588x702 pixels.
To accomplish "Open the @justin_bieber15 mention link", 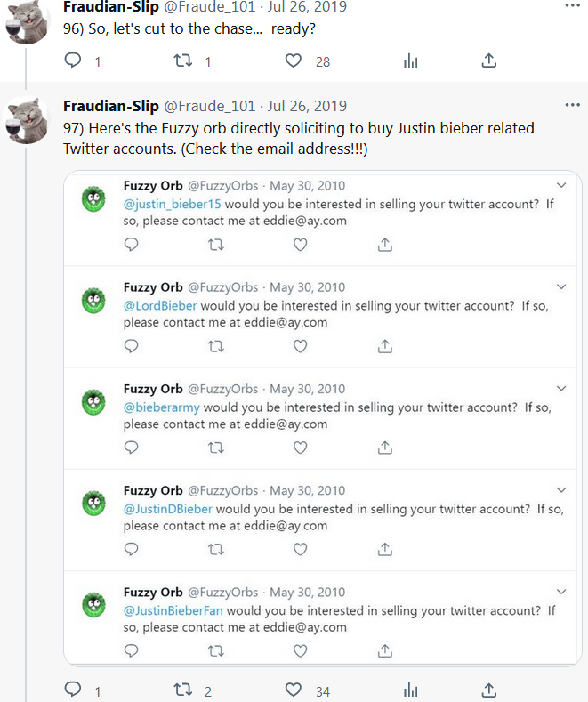I will coord(172,204).
